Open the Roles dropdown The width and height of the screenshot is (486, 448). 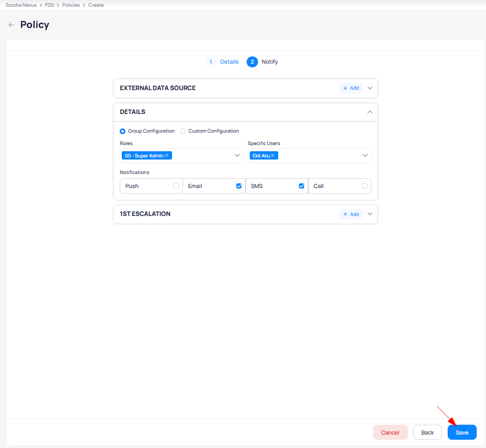pos(237,155)
